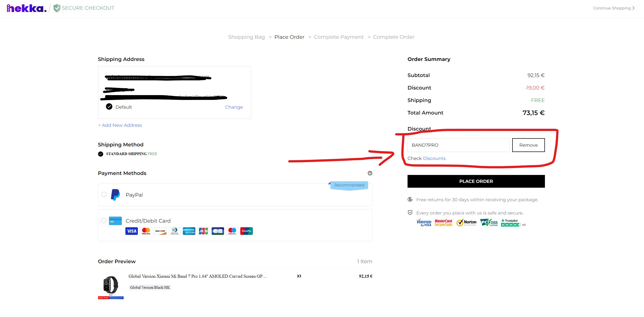Click the credit card icon
Screen dimensions: 644x317
click(x=115, y=221)
